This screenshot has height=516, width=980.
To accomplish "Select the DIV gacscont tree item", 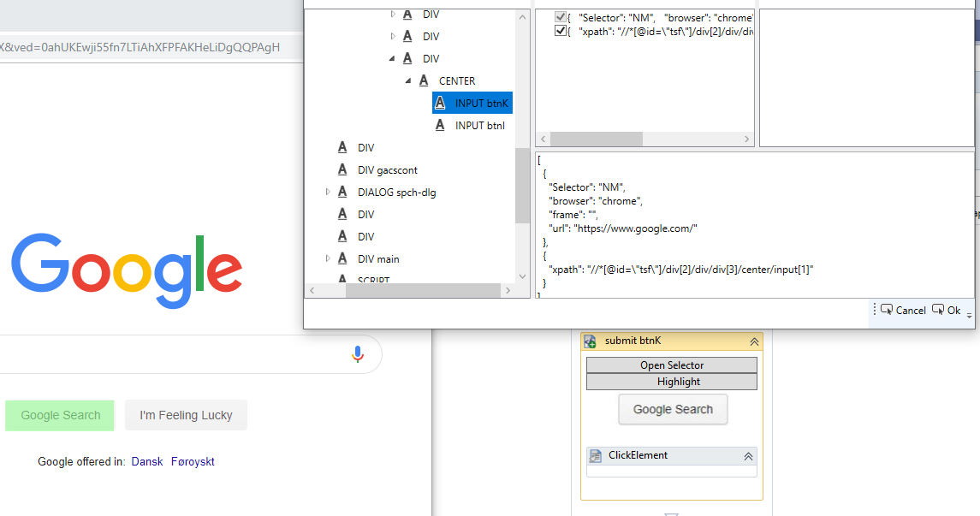I will (387, 170).
